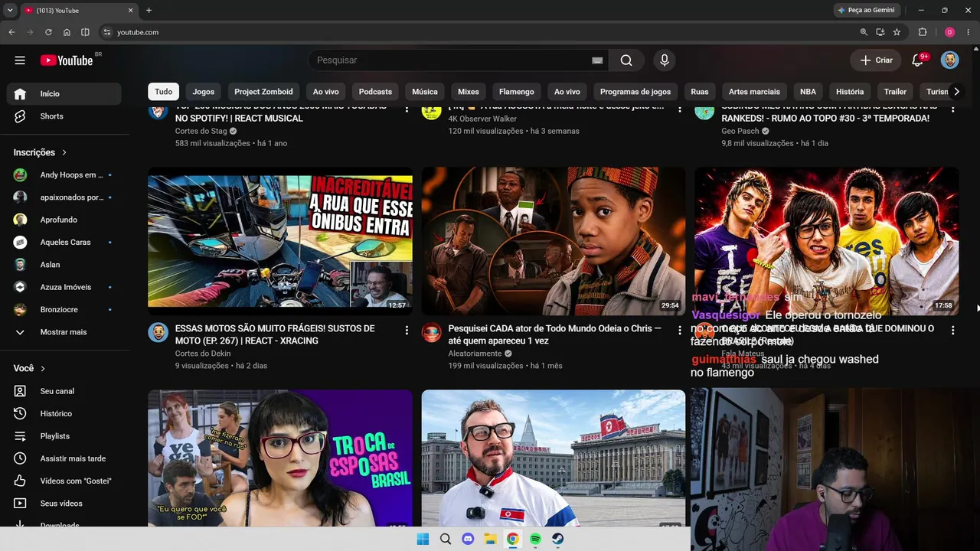Expand subscriptions with Mostrar mais

pyautogui.click(x=64, y=332)
